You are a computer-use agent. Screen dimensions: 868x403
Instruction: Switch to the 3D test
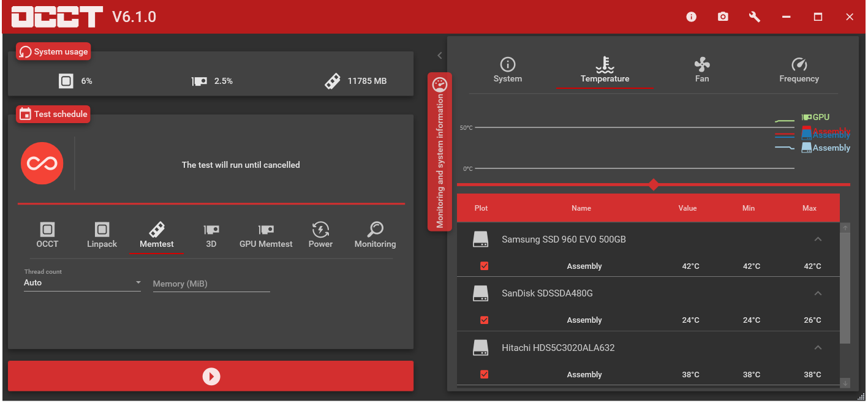[211, 235]
